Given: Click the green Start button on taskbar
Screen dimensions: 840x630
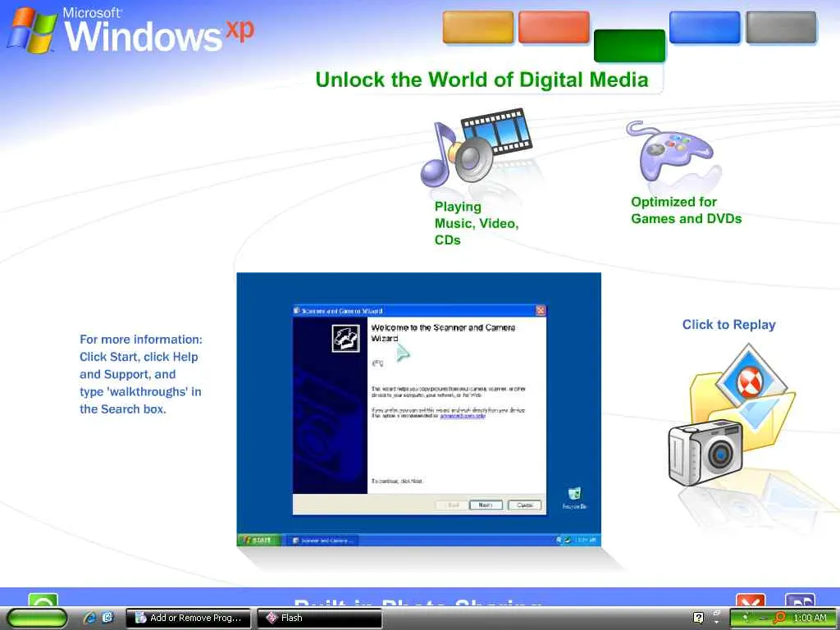Looking at the screenshot, I should (37, 619).
